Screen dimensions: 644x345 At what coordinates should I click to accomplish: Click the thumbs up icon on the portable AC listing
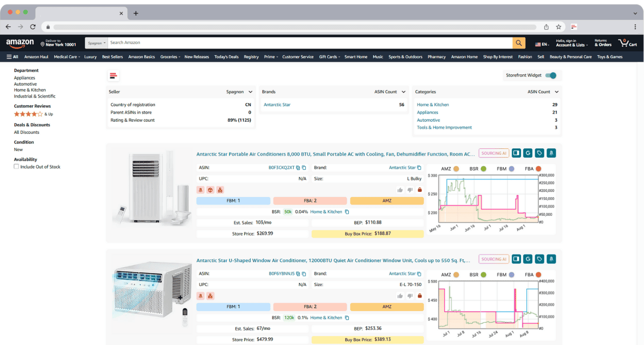pyautogui.click(x=400, y=189)
